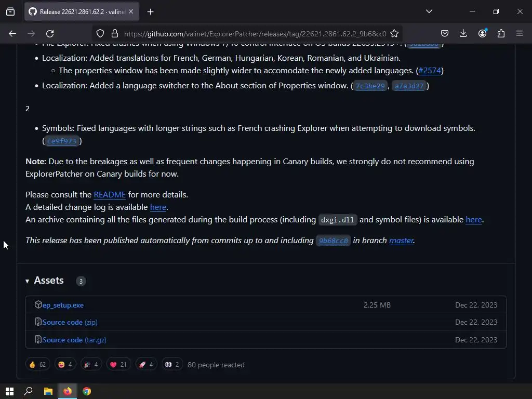
Task: Click the Firefox View icon in the tab strip
Action: (x=10, y=11)
